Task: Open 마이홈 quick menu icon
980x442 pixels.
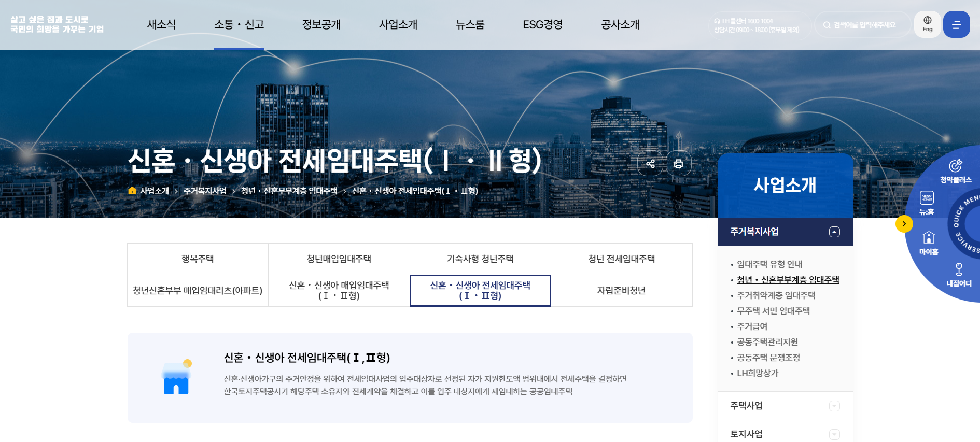Action: [x=929, y=243]
